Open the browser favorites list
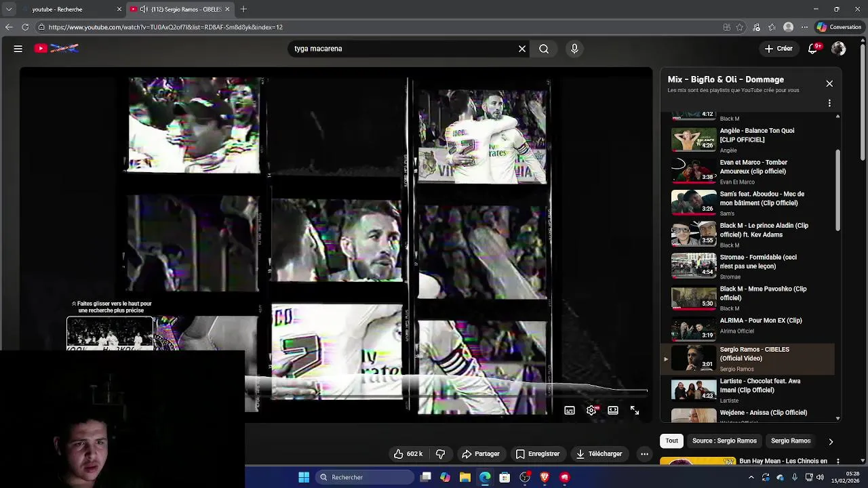Image resolution: width=868 pixels, height=488 pixels. [x=772, y=27]
